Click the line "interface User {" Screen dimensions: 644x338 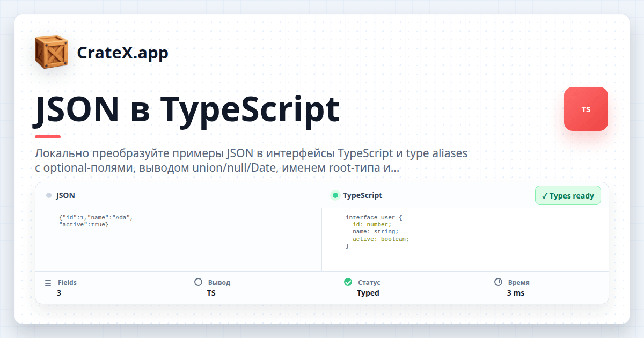[x=374, y=218]
